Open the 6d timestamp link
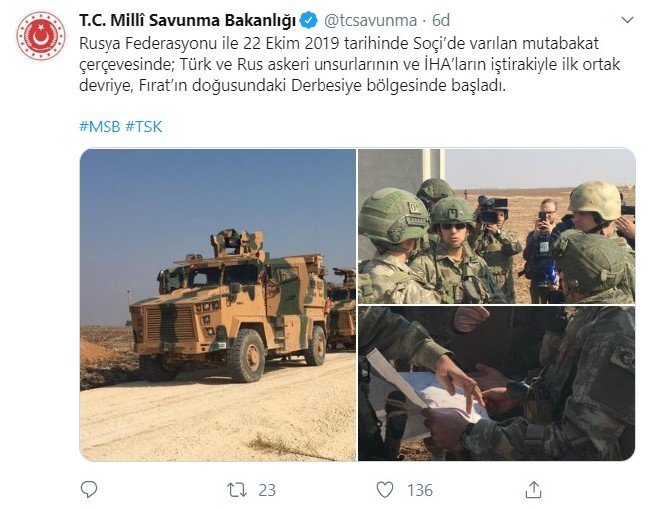This screenshot has width=648, height=509. pos(441,20)
